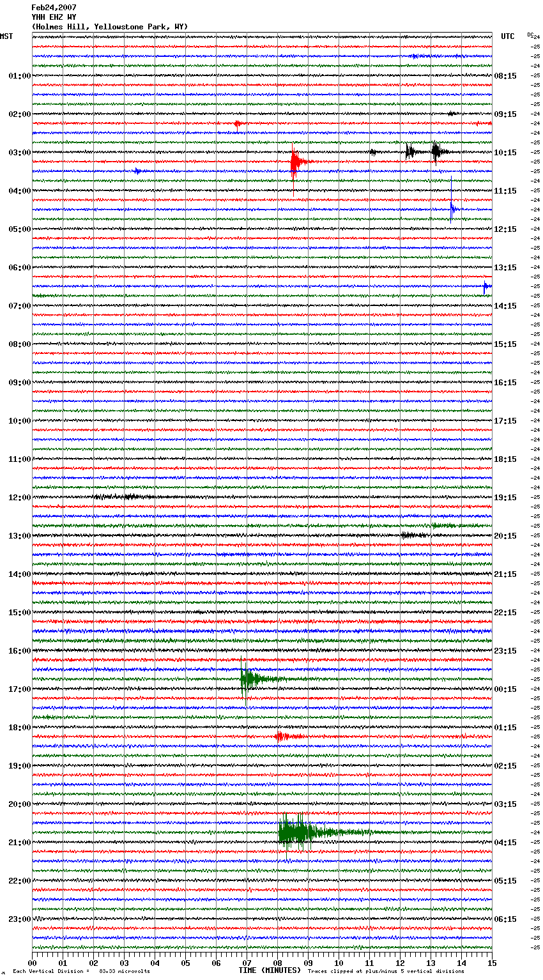Click the "17:00" MST time label
Screen dimensions: 543x980
(20, 689)
